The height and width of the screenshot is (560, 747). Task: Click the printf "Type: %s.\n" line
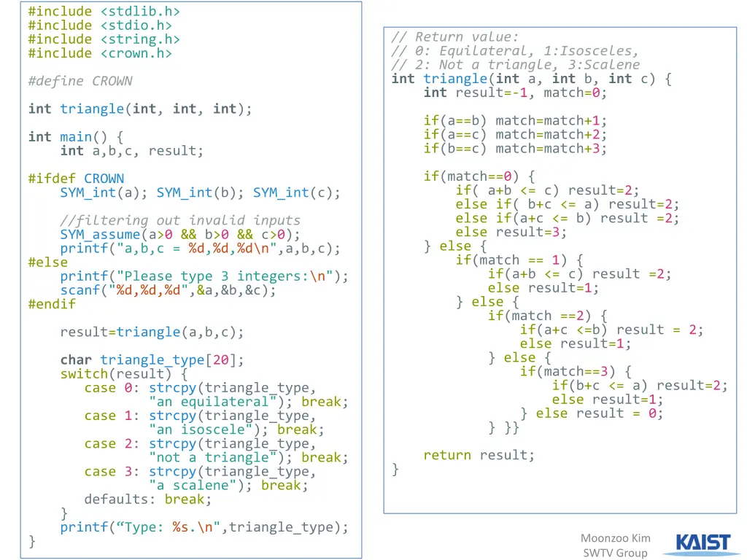click(204, 527)
